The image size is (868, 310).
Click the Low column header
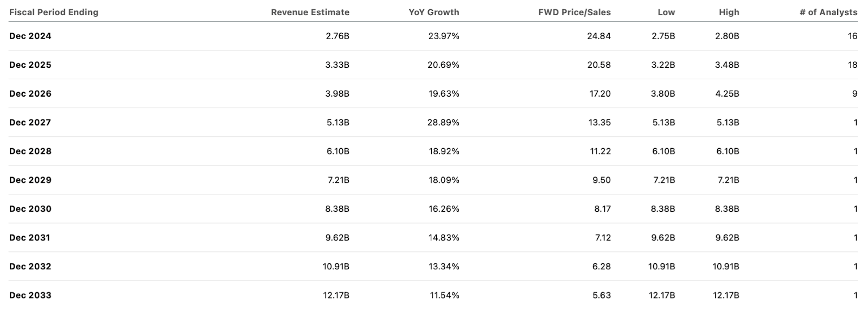pos(666,12)
